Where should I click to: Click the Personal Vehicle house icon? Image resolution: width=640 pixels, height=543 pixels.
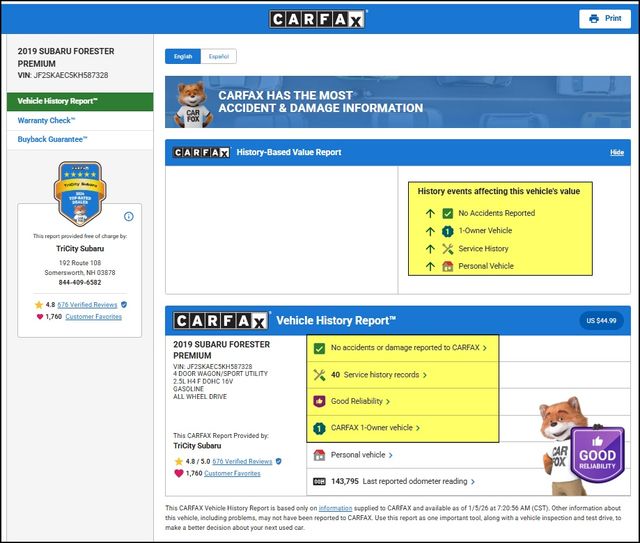(448, 266)
